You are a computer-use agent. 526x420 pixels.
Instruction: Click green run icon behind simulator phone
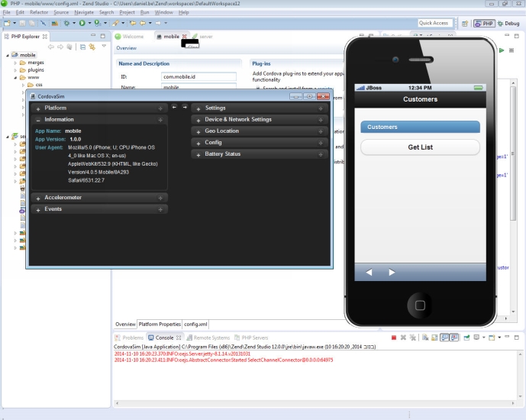pos(502,50)
